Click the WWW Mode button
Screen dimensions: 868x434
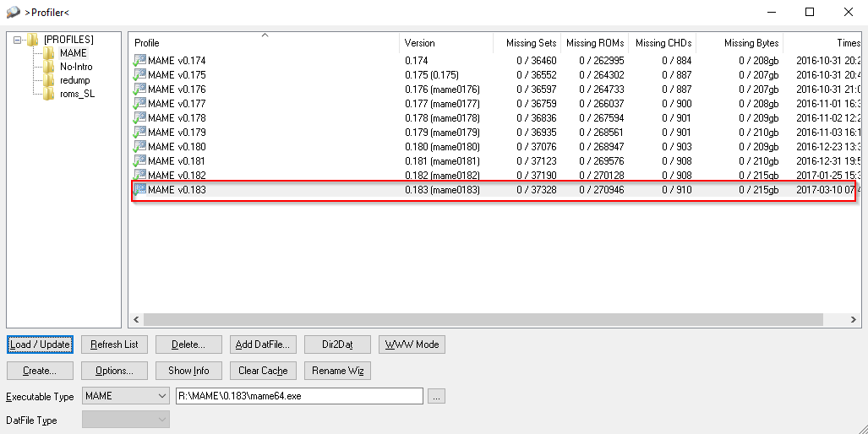412,344
